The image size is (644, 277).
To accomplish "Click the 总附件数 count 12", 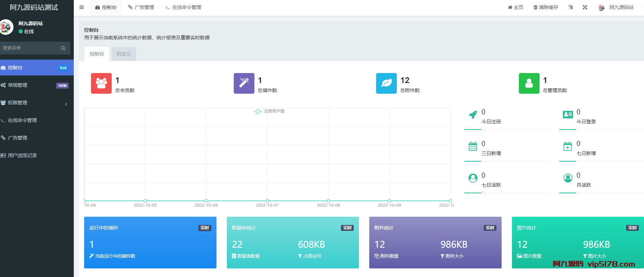I will pyautogui.click(x=405, y=80).
